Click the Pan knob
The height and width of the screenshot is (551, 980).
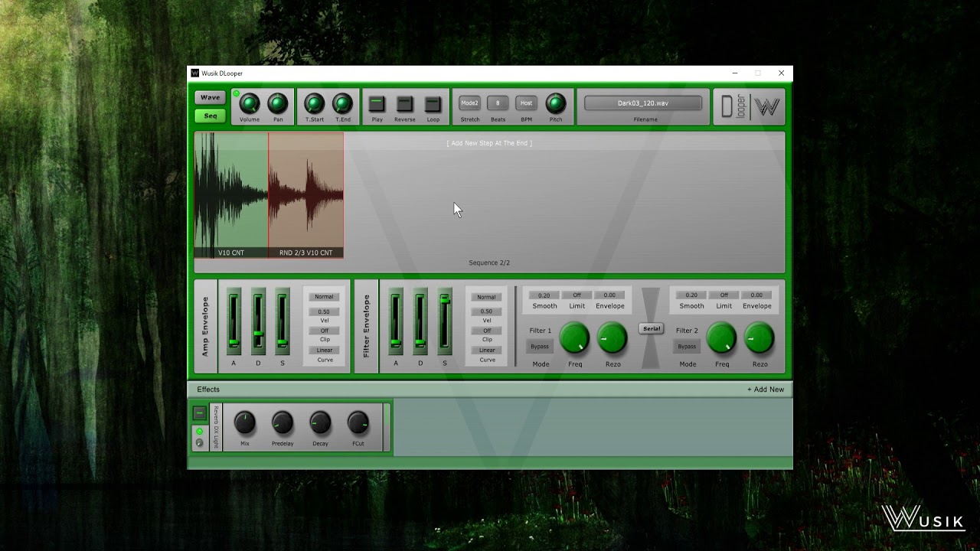point(278,103)
